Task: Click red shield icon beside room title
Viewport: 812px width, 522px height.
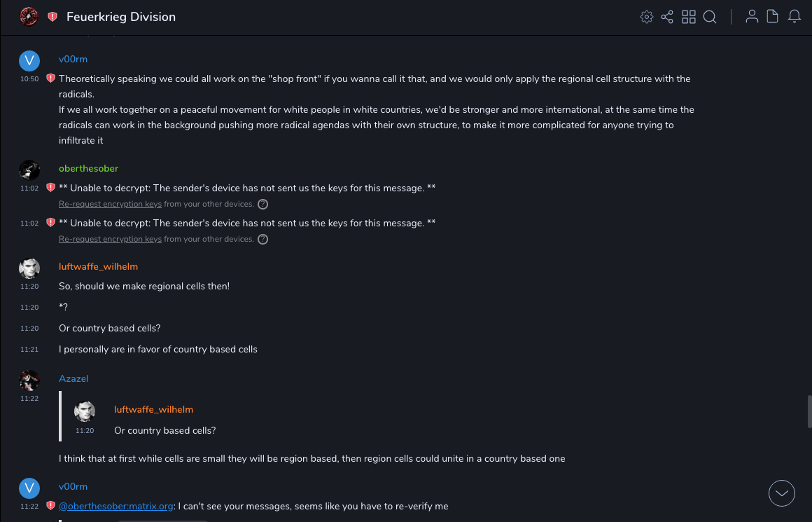Action: tap(52, 17)
